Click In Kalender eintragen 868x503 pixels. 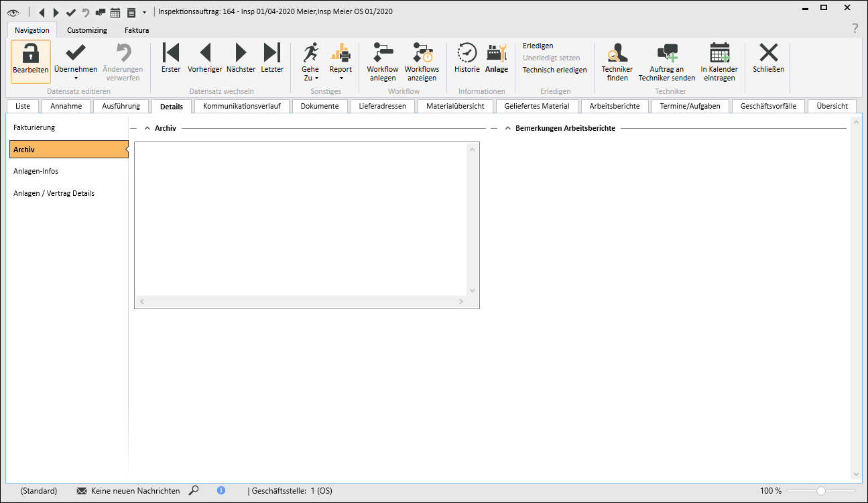click(x=719, y=61)
